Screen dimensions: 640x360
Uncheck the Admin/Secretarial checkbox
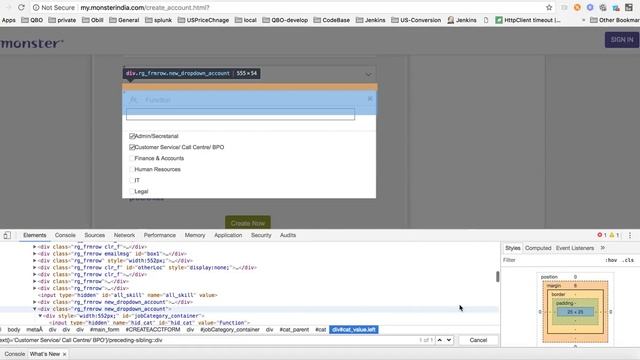coord(132,136)
